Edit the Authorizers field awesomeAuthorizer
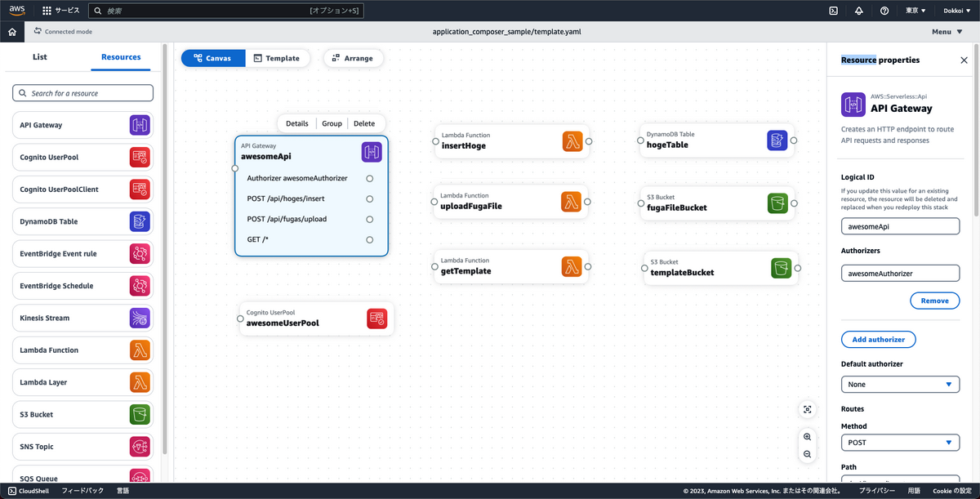The image size is (980, 499). point(900,274)
